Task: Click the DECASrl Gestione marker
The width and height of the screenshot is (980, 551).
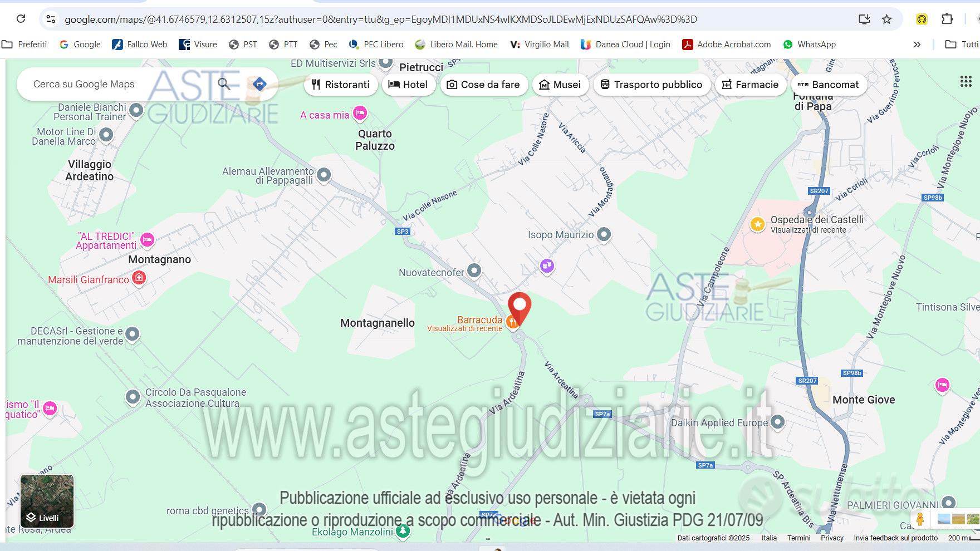Action: coord(132,334)
